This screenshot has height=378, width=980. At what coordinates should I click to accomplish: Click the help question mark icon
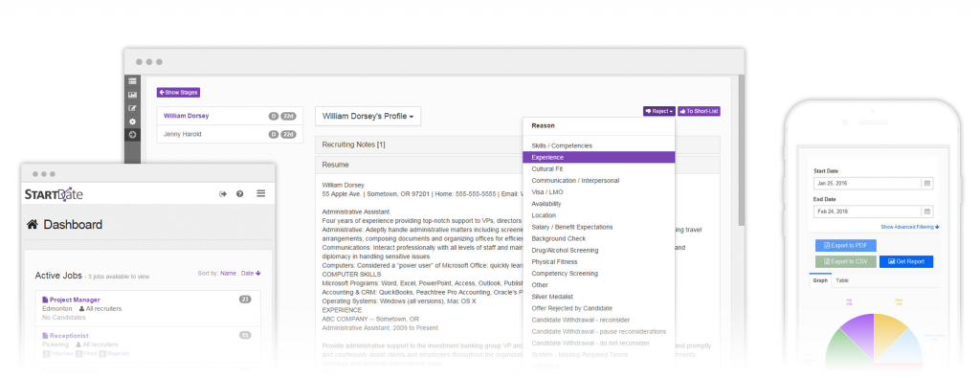[x=240, y=193]
